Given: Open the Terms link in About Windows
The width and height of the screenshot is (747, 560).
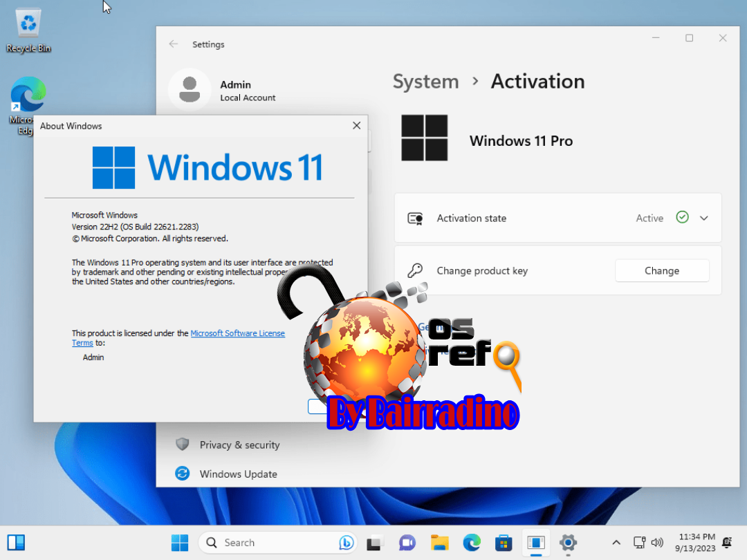Looking at the screenshot, I should (82, 343).
